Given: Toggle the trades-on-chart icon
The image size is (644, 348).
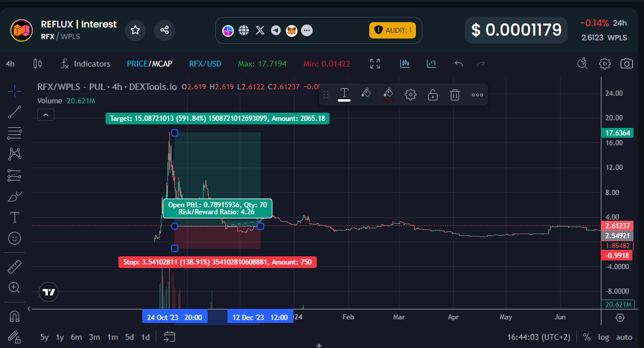Looking at the screenshot, I should coord(405,64).
